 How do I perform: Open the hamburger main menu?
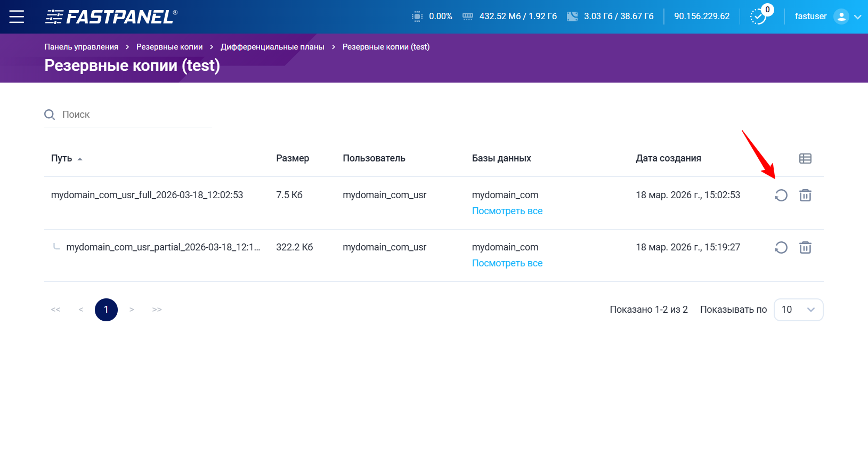click(x=17, y=17)
